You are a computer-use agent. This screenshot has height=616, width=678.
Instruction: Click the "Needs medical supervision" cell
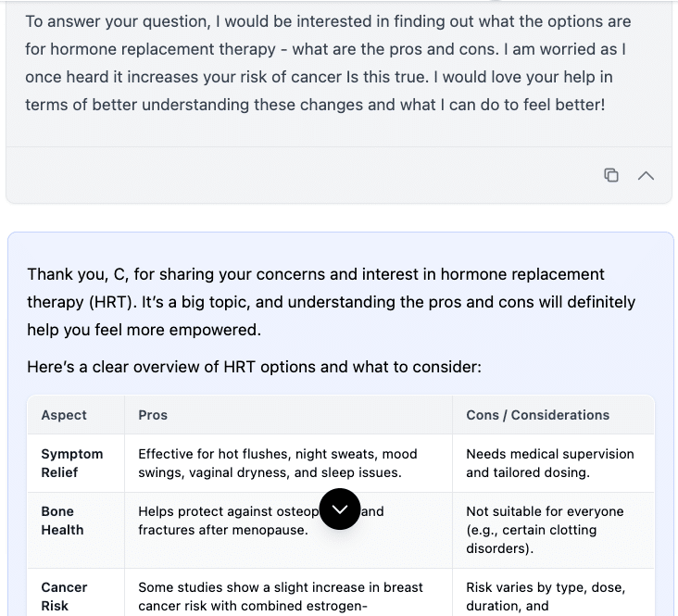tap(549, 463)
